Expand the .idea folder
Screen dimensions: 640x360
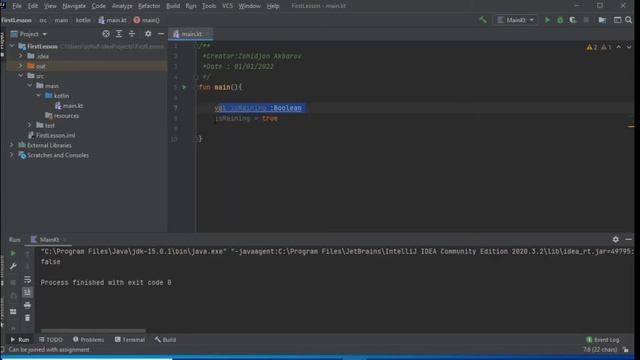(21, 56)
